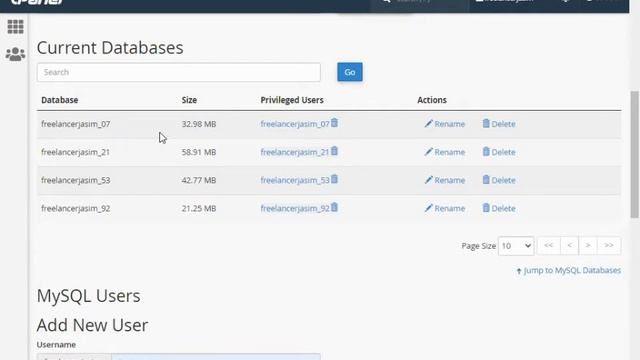Click the Add New User heading

pyautogui.click(x=92, y=325)
